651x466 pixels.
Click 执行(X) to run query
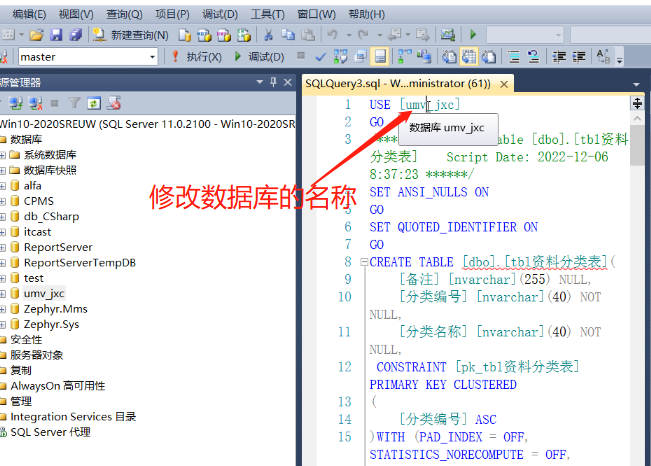point(197,56)
